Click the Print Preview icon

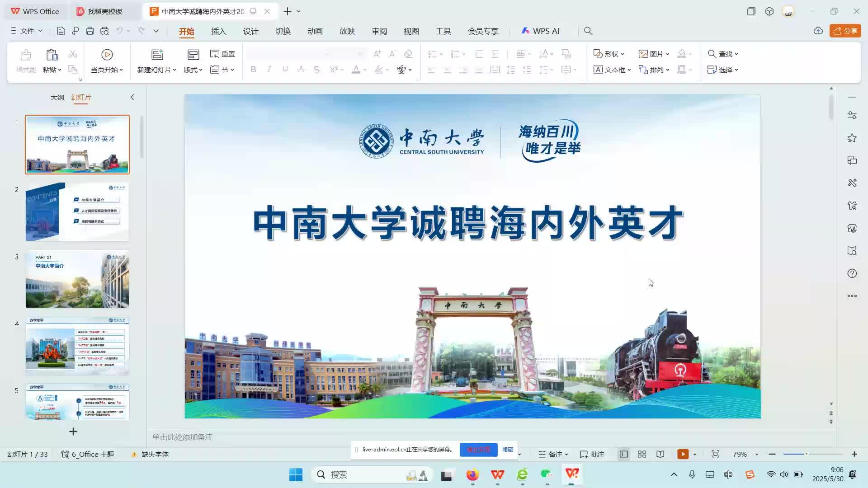[104, 31]
